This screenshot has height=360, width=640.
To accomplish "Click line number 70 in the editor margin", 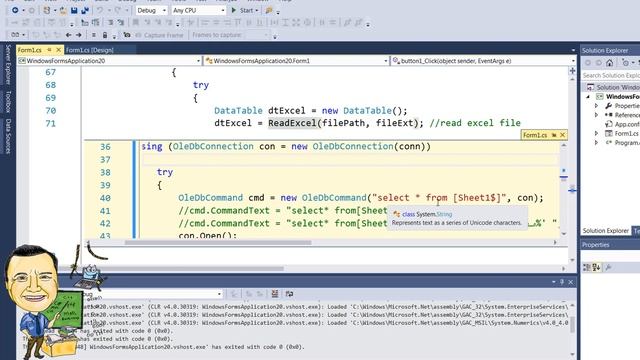I will point(51,111).
